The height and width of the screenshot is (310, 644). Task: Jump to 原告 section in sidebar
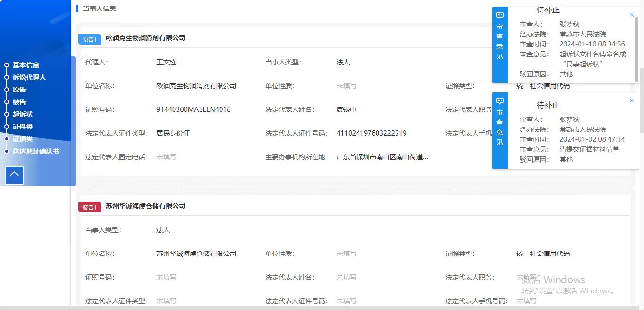pos(19,90)
